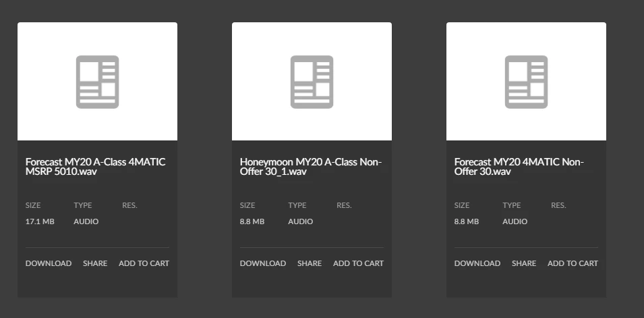This screenshot has width=644, height=318.
Task: Click TYPE label on Forecast 4MATIC Non-Offer card
Action: [512, 205]
